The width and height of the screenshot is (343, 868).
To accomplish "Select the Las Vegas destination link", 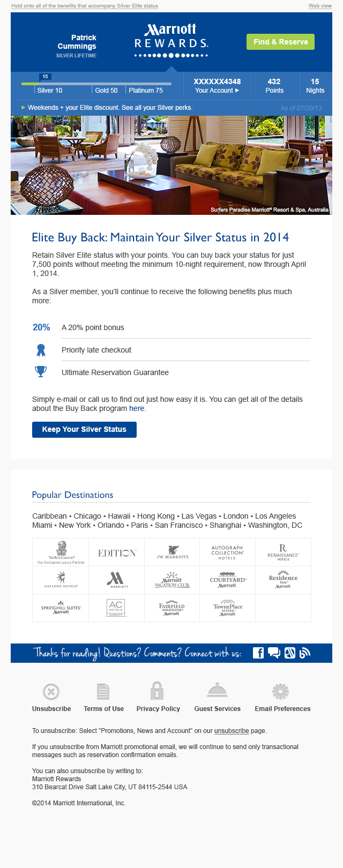I will [199, 516].
